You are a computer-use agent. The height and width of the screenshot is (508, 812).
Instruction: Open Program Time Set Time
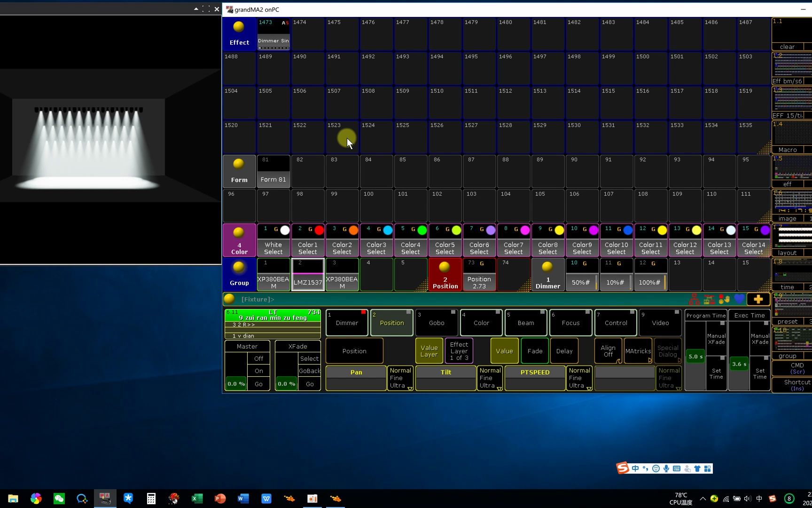pyautogui.click(x=717, y=373)
